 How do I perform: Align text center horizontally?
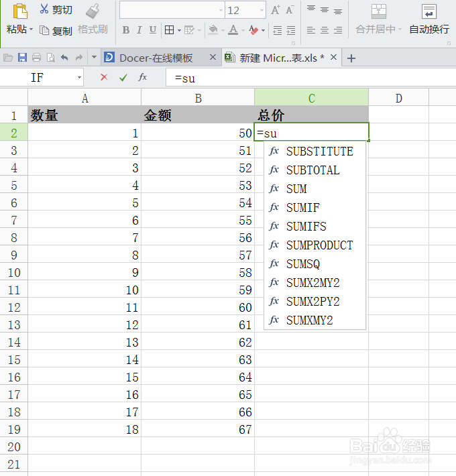[325, 30]
